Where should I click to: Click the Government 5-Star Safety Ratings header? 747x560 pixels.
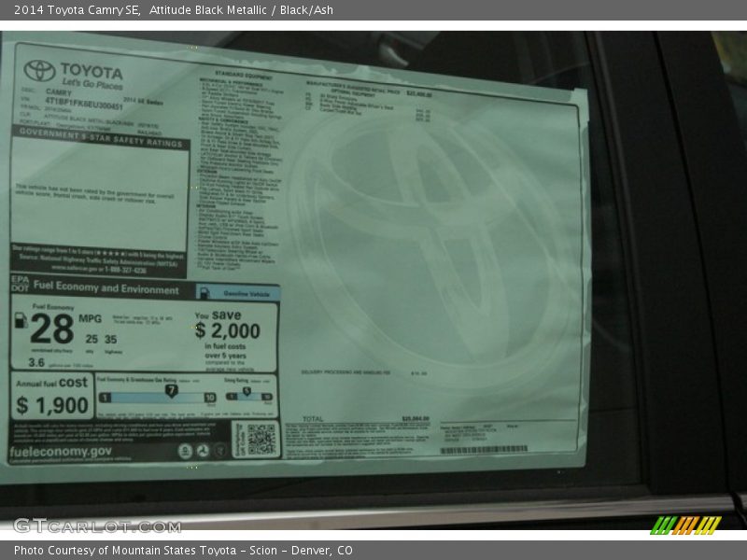coord(99,144)
